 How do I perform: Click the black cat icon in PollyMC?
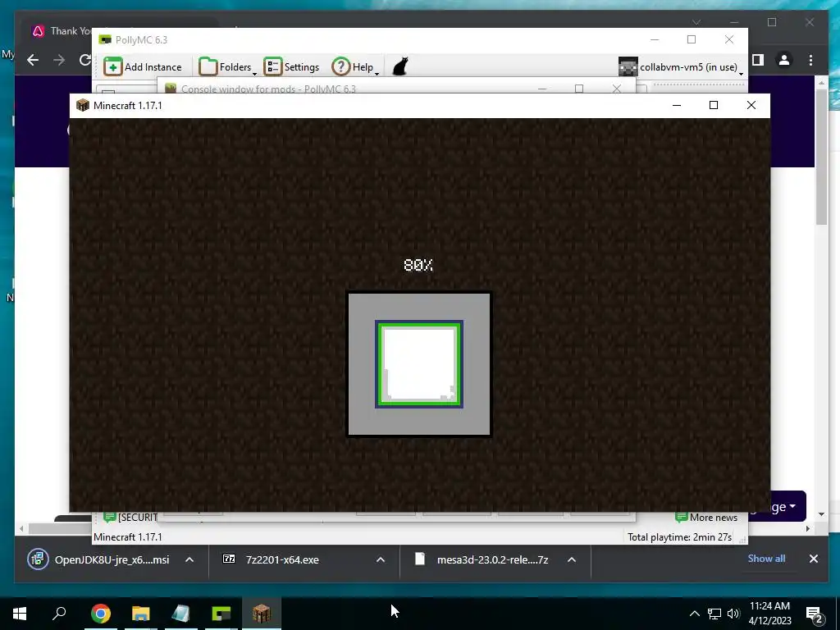pos(400,67)
